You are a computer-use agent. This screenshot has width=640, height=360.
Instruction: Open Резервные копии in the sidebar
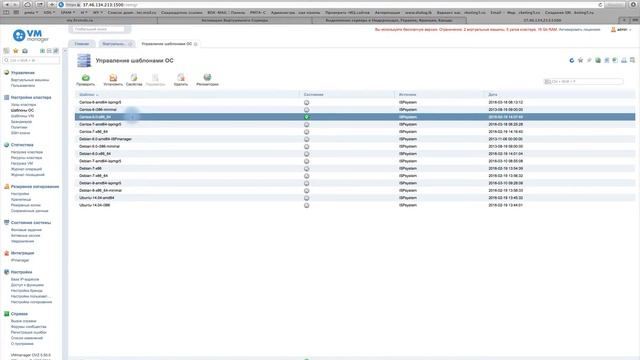point(26,205)
